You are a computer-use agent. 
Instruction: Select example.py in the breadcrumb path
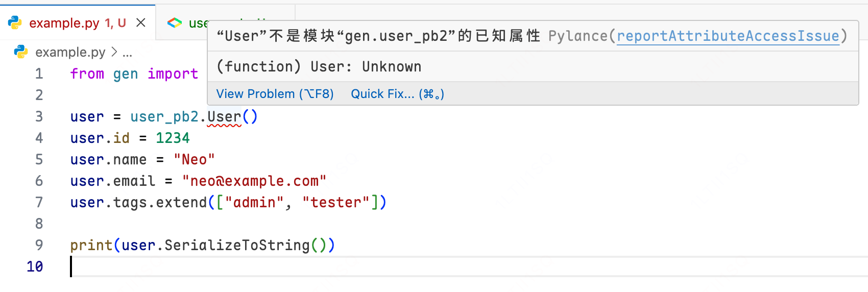[x=70, y=52]
